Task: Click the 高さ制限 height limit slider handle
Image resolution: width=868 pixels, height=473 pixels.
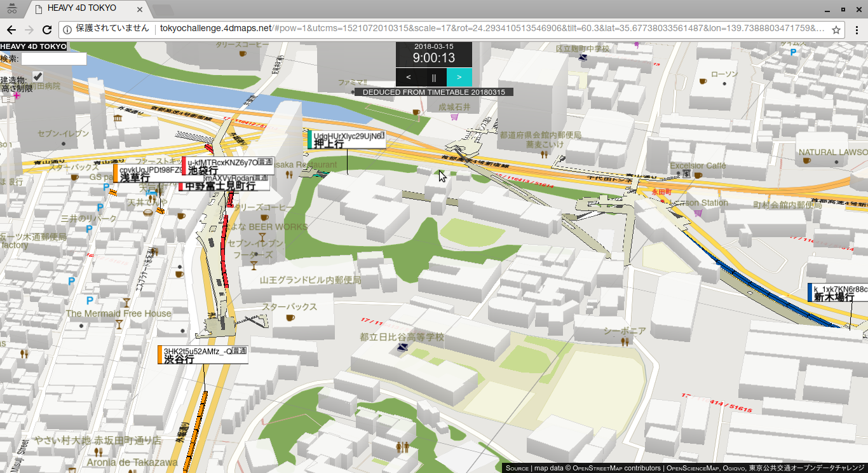Action: 7,99
